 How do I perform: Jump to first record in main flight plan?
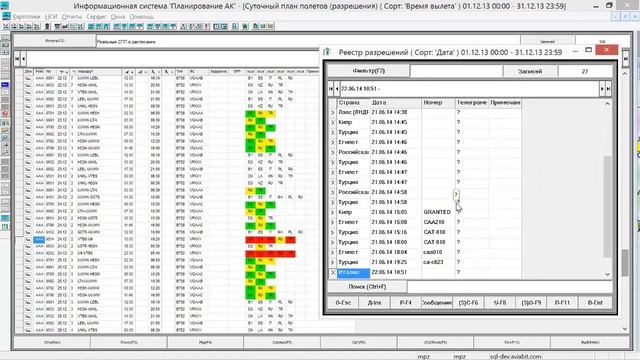(x=17, y=59)
